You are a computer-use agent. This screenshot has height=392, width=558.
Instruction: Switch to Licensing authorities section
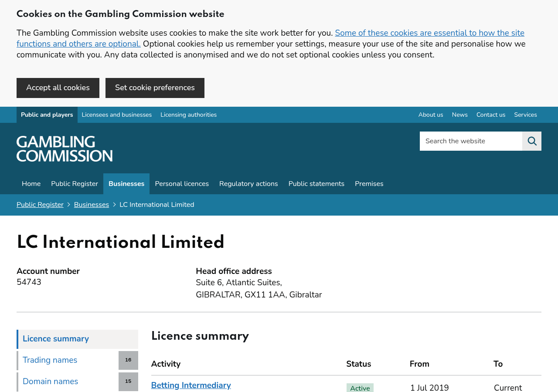(189, 115)
